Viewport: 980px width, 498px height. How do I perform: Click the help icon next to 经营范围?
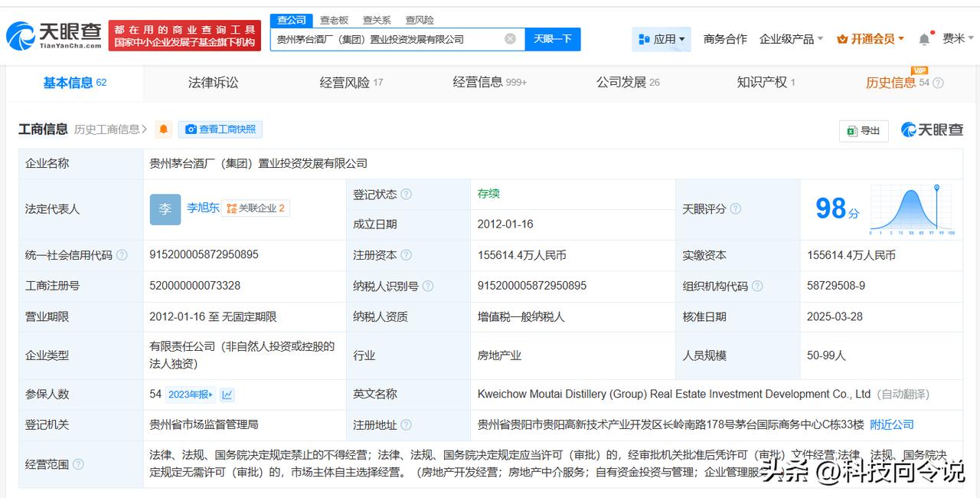(78, 464)
